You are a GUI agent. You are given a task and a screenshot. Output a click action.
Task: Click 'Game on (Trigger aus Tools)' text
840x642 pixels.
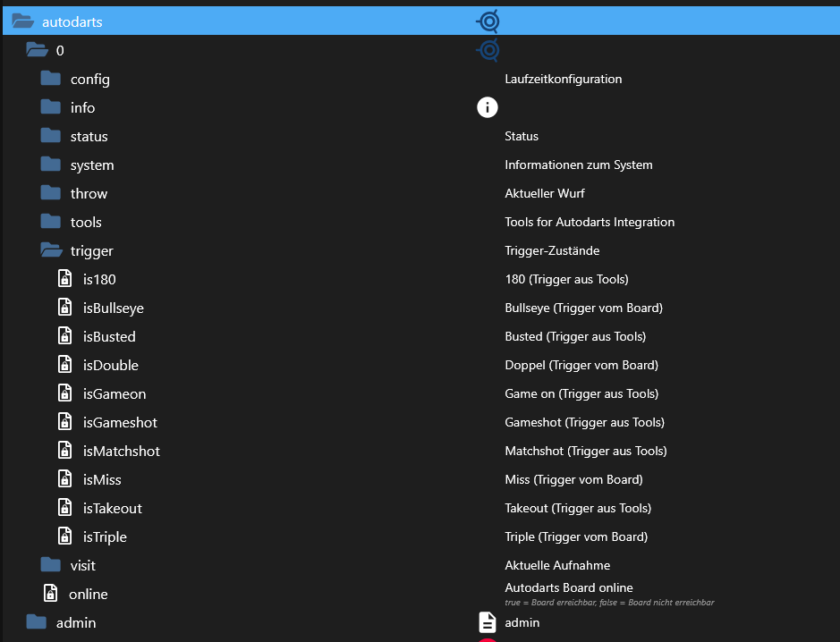[581, 393]
